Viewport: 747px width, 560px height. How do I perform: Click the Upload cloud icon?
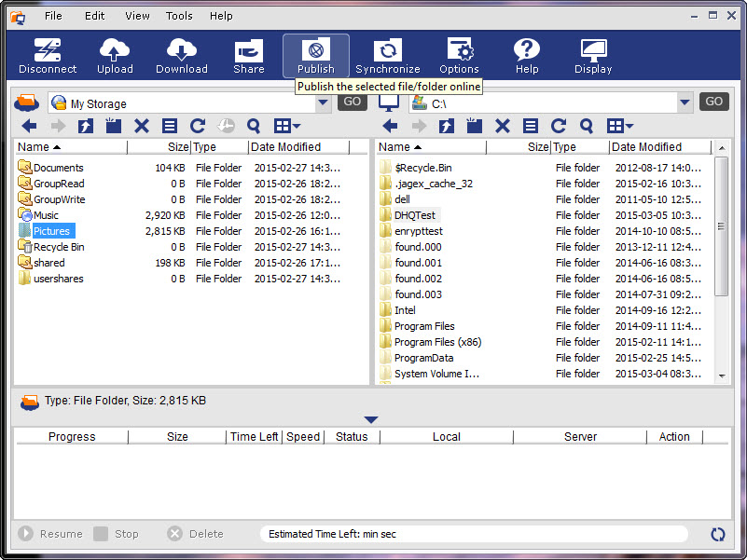115,56
